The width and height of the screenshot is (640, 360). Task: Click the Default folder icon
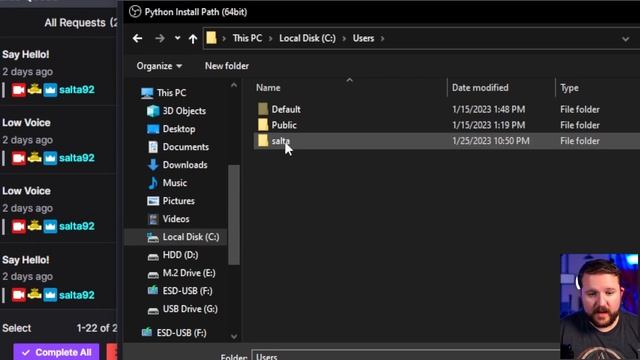pyautogui.click(x=263, y=109)
